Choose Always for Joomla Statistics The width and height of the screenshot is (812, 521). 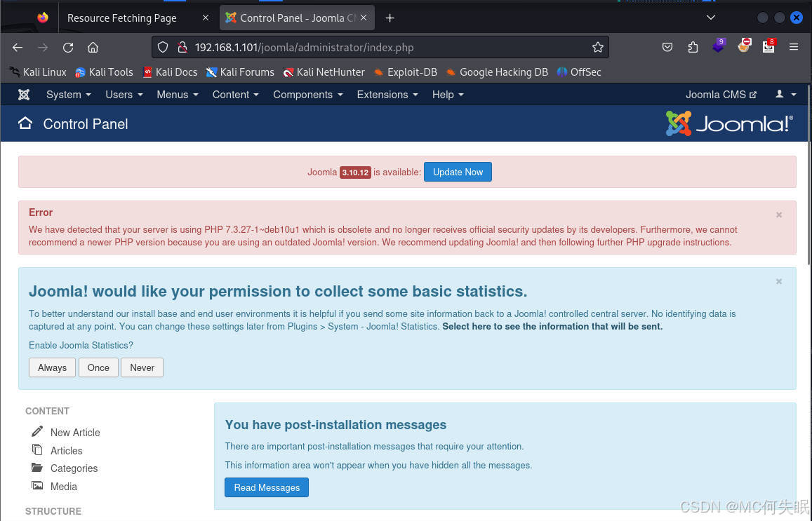tap(53, 367)
